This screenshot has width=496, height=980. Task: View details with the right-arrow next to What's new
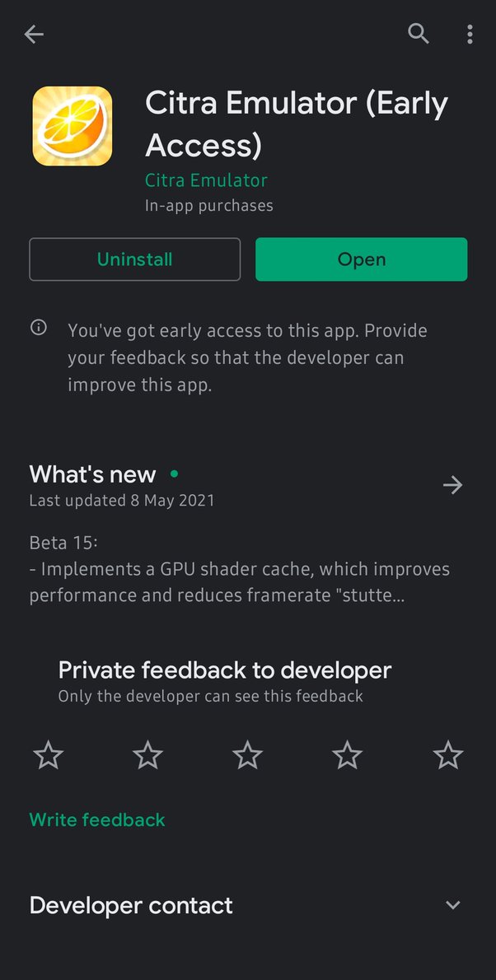tap(452, 485)
